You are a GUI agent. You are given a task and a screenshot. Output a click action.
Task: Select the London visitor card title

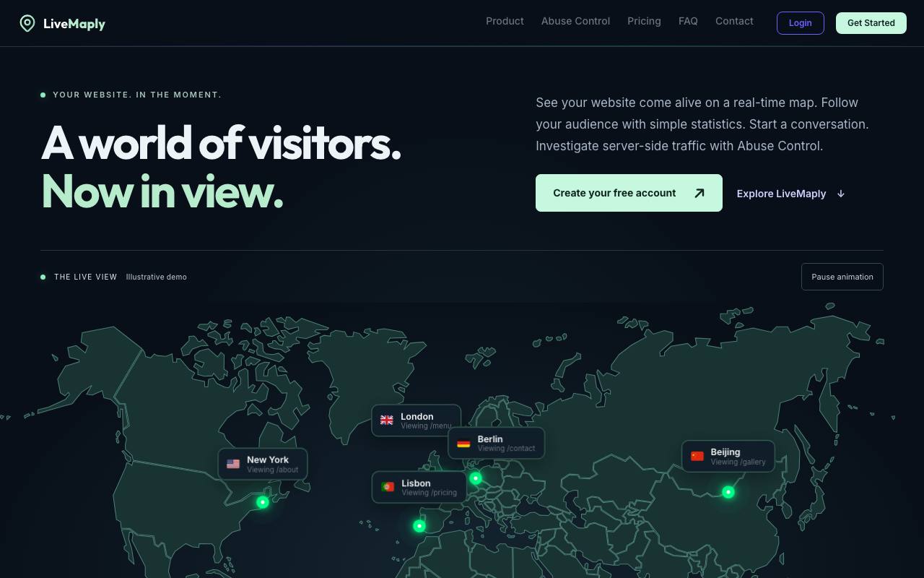(x=417, y=416)
